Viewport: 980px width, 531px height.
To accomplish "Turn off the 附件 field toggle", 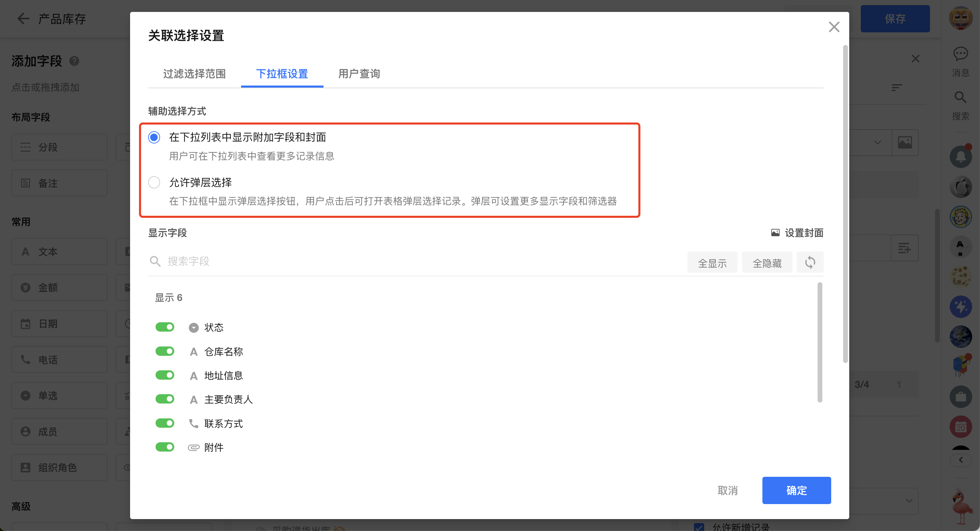I will (165, 447).
